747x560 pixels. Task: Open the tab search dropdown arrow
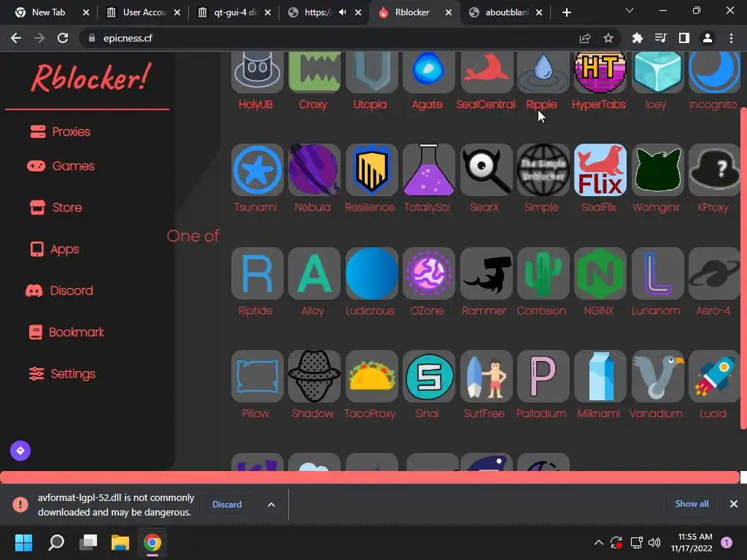[630, 10]
